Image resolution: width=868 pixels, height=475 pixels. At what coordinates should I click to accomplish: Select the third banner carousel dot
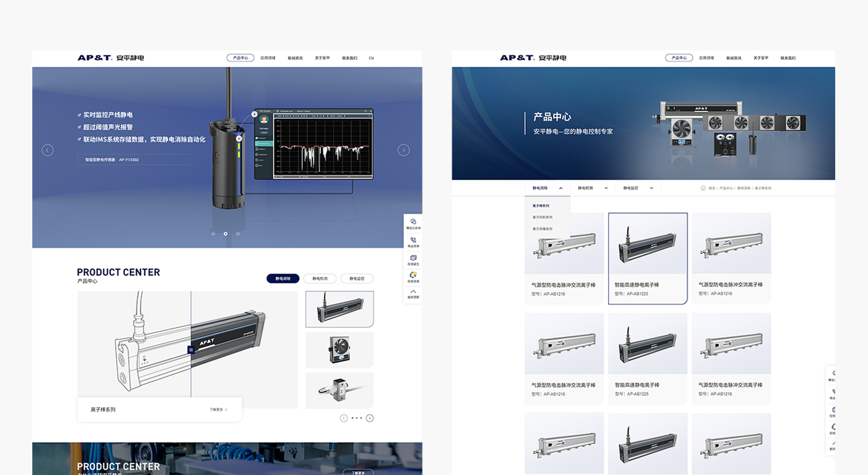point(238,234)
